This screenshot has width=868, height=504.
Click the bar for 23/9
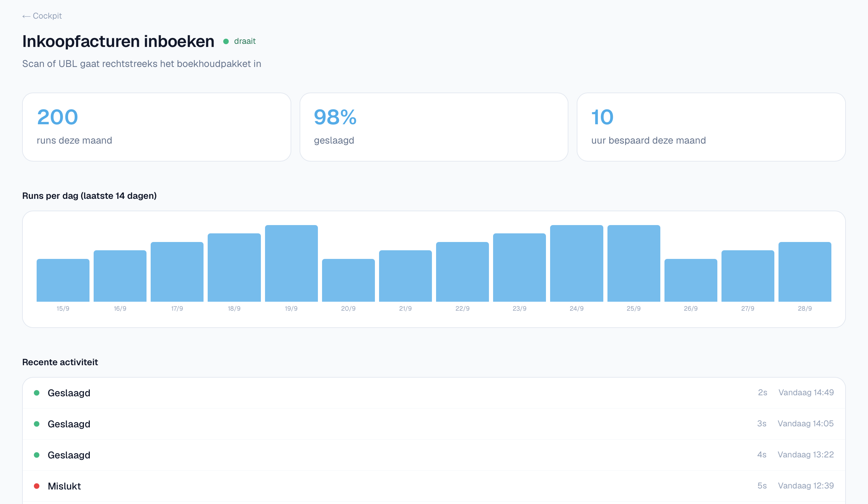[519, 268]
